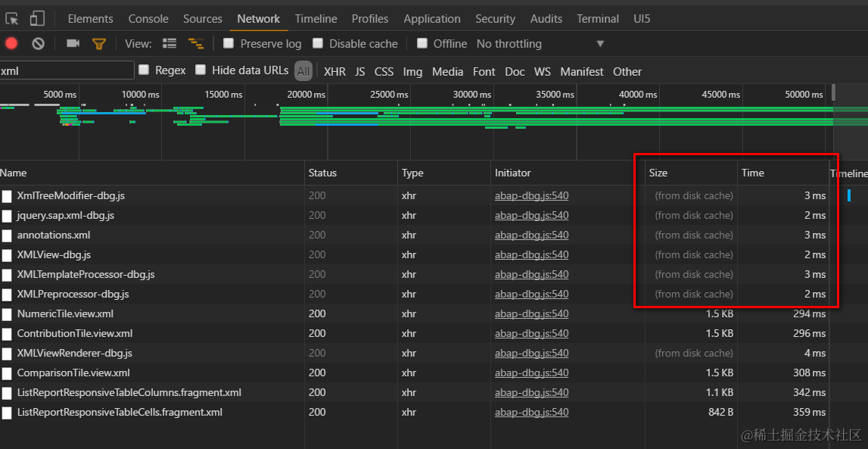Filter requests by Media
Screen dimensions: 868x449
point(448,71)
